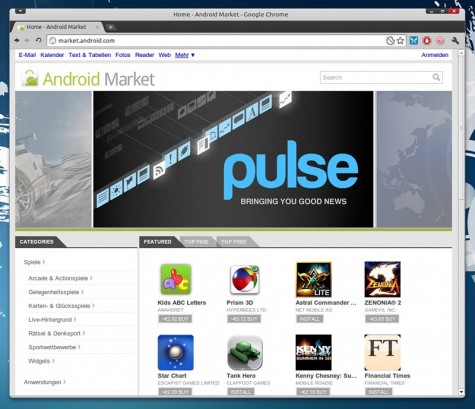Expand Gelegenheitsspiele category

click(x=56, y=292)
